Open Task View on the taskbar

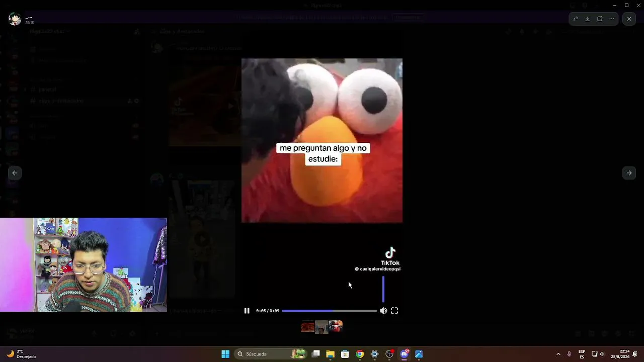click(x=315, y=354)
